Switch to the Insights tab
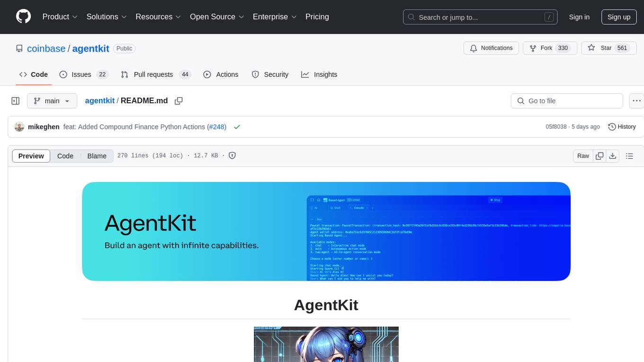 pos(319,74)
